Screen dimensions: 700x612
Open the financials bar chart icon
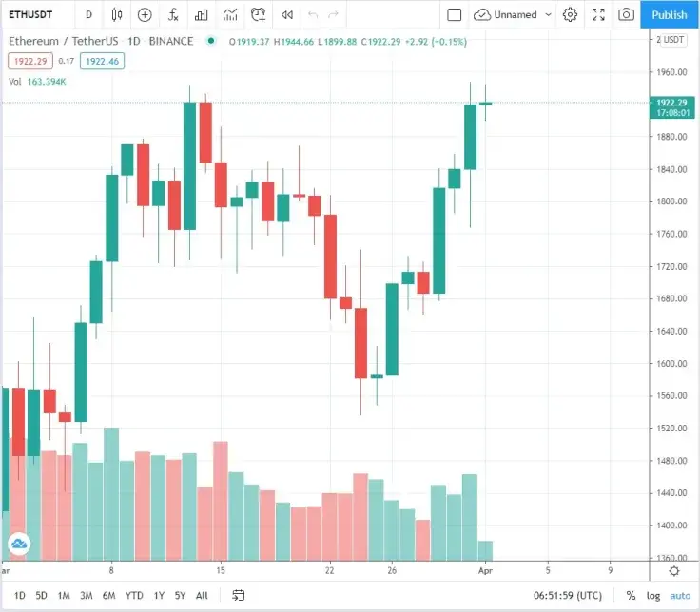tap(202, 14)
